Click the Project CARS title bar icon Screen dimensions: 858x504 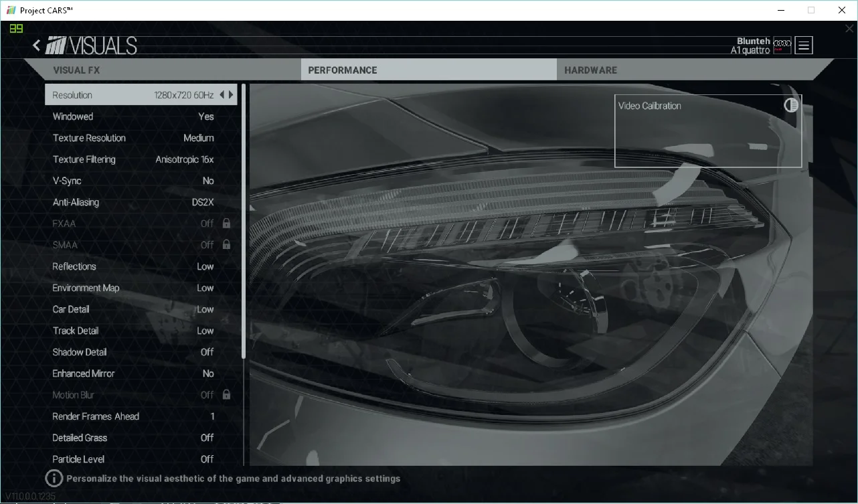(x=10, y=10)
